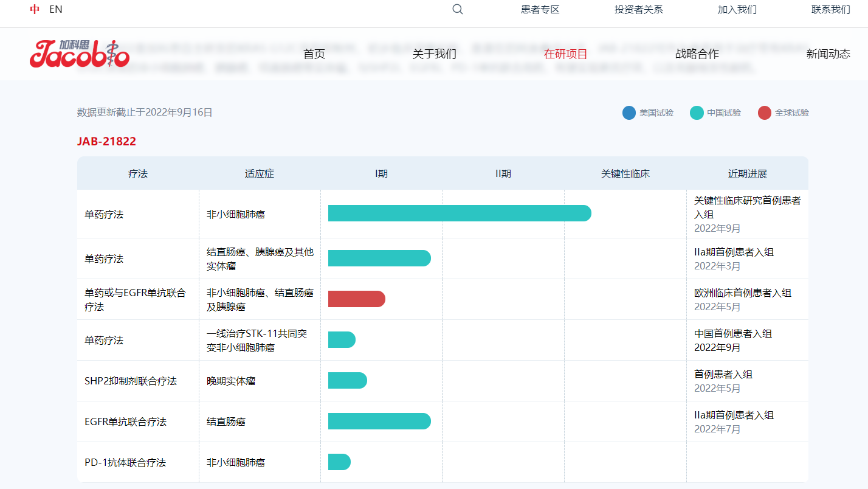The width and height of the screenshot is (868, 489).
Task: Open 关于我们 navigation item
Action: point(435,54)
